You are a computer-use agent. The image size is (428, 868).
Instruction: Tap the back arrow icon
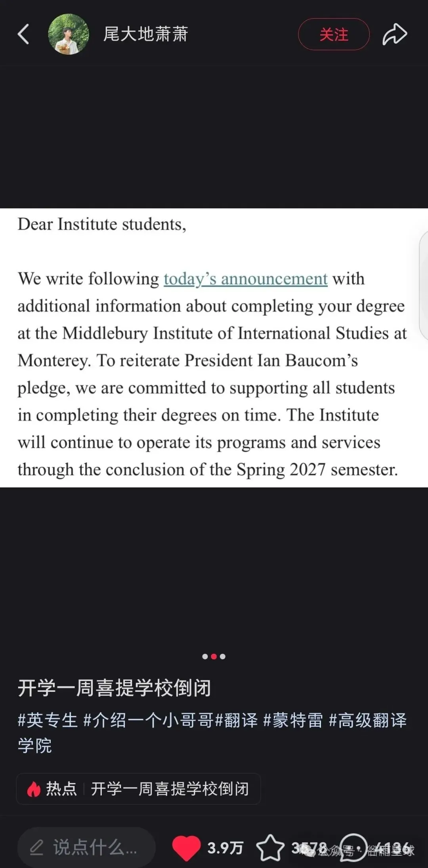pyautogui.click(x=23, y=34)
